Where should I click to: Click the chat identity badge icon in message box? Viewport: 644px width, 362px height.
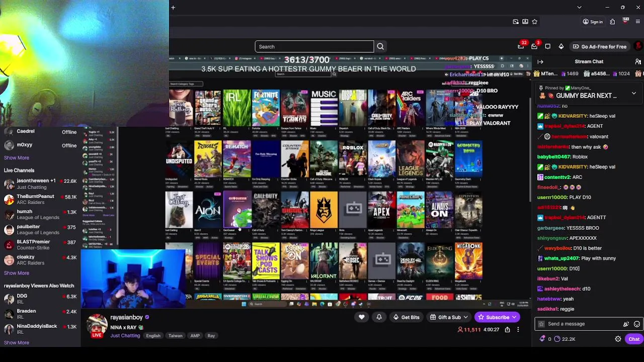point(541,324)
